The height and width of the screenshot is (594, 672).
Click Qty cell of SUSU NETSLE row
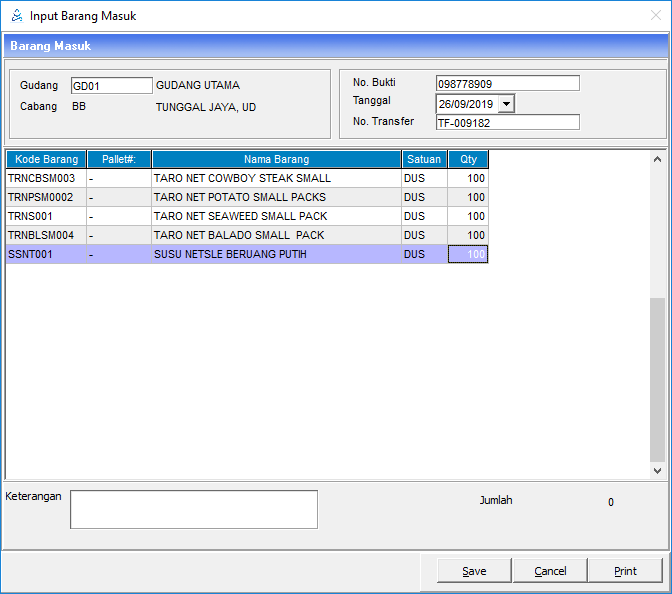(468, 255)
